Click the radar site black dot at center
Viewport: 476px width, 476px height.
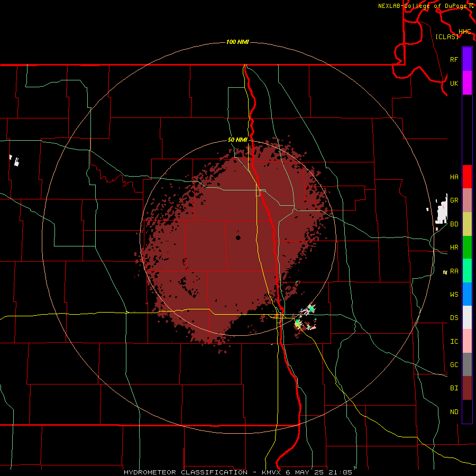click(x=238, y=237)
